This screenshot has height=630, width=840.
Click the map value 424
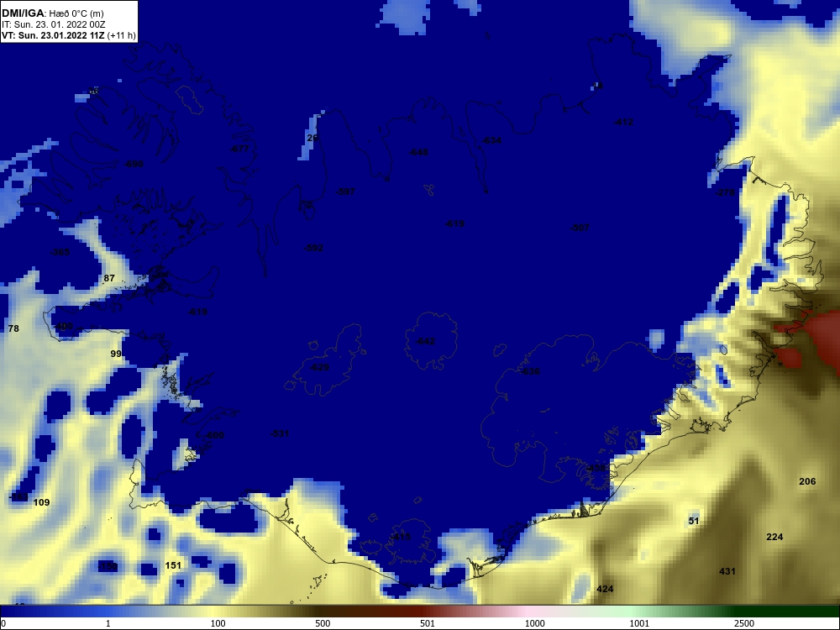(605, 589)
